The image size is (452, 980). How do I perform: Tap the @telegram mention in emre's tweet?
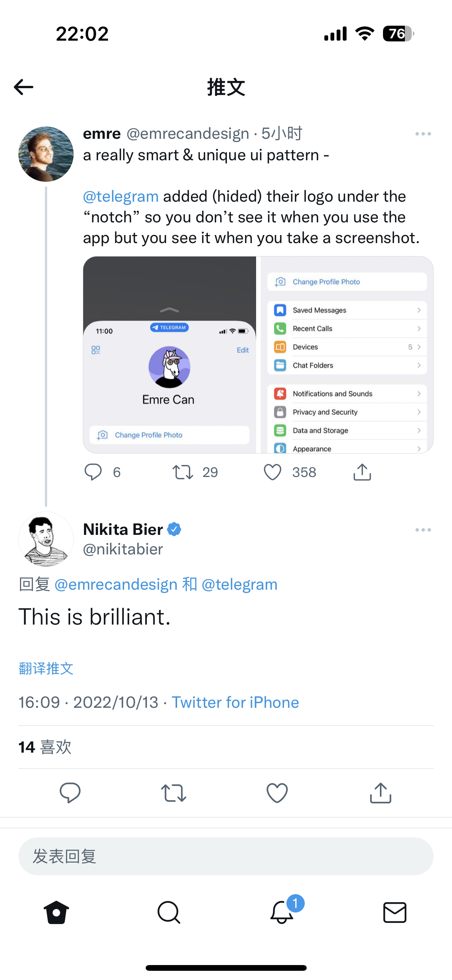click(121, 197)
